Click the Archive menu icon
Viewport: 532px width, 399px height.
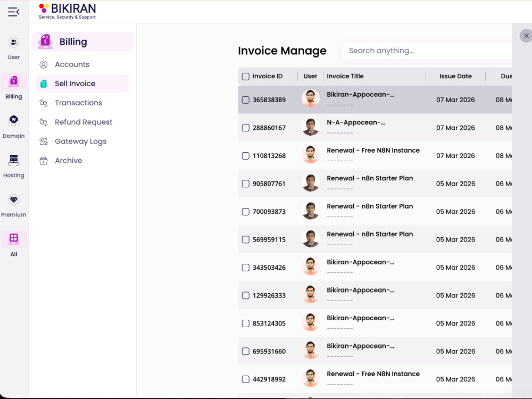pos(44,161)
